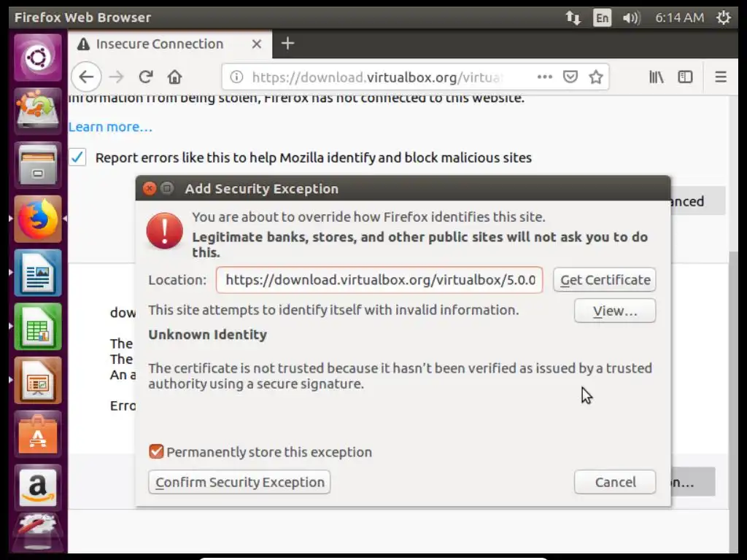Close the Insecure Connection tab
This screenshot has width=747, height=560.
point(257,44)
